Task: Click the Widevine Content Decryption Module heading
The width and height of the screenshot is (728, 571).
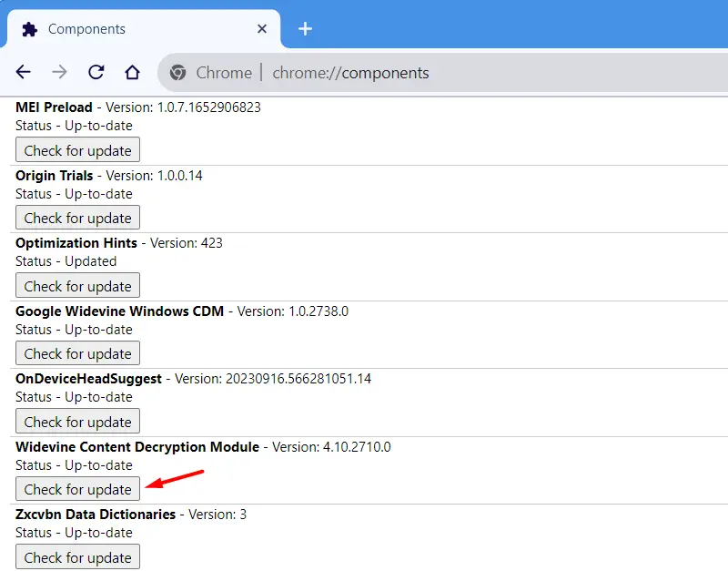Action: coord(137,447)
